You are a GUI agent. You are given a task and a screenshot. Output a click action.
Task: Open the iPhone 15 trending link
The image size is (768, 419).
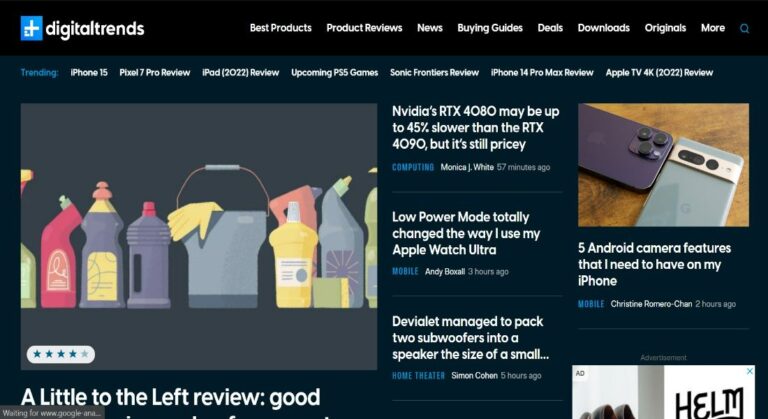pos(89,73)
